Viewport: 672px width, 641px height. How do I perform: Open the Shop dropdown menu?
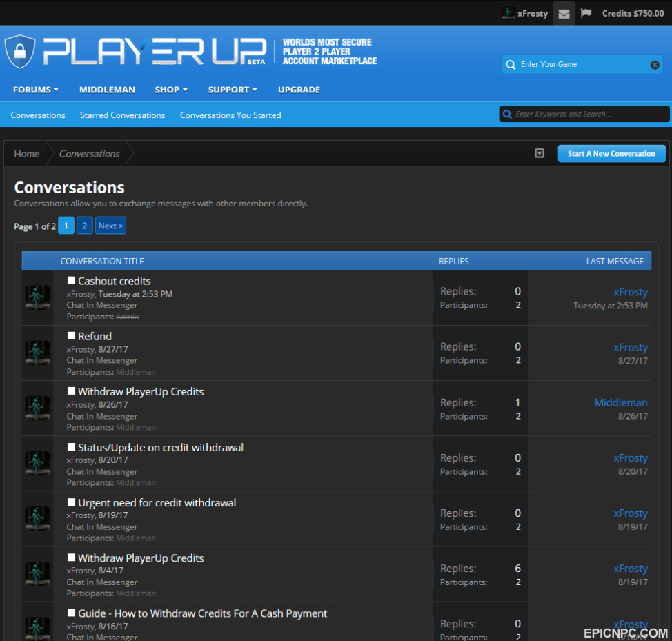pyautogui.click(x=171, y=90)
